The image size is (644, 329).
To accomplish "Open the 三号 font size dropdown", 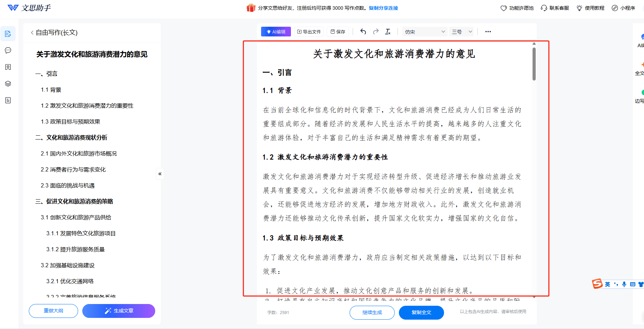I will click(461, 32).
